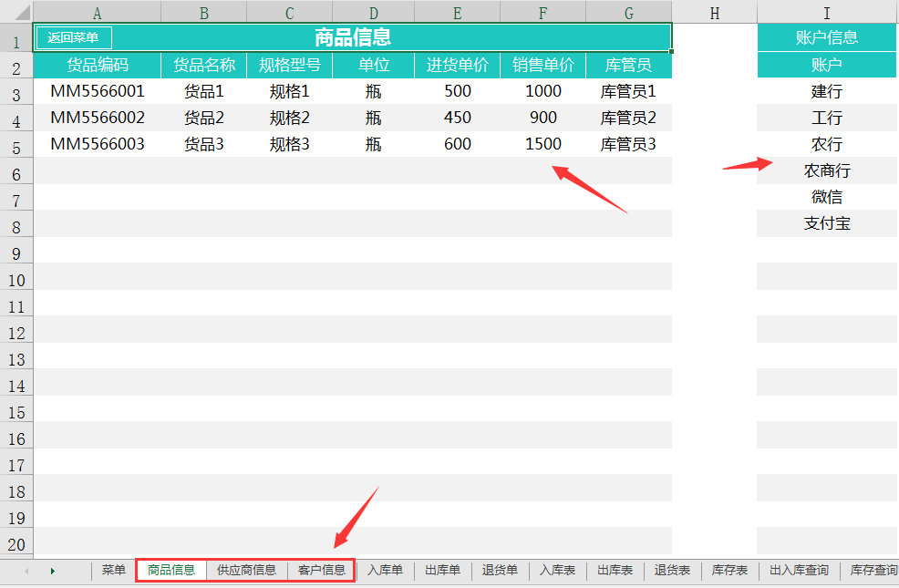Click the 库管员 header cell
Screen dimensions: 899x588
click(x=629, y=65)
